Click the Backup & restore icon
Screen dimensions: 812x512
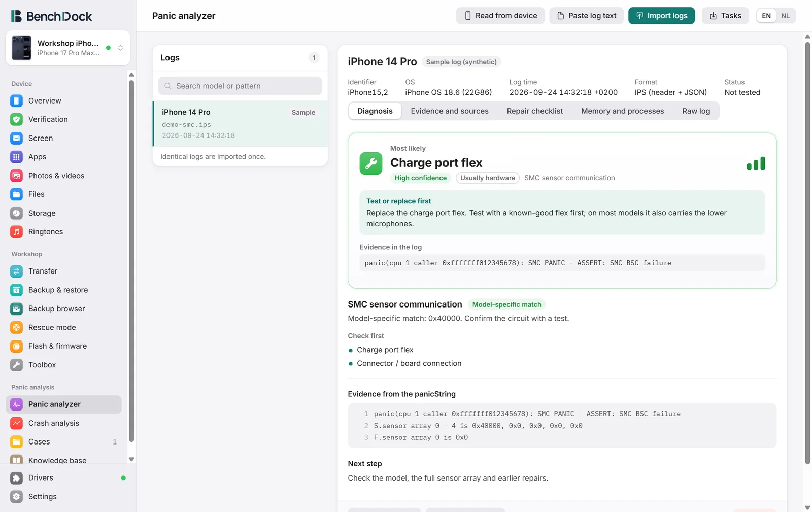(x=16, y=290)
